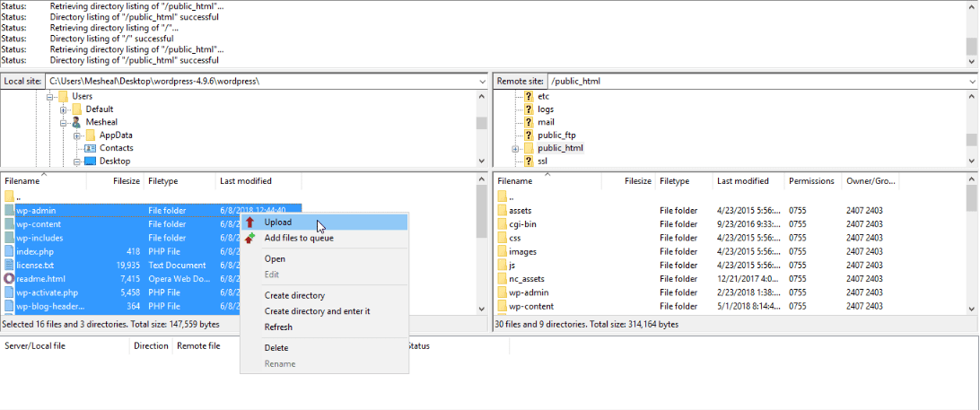Expand the public_html node in remote tree

(x=516, y=149)
